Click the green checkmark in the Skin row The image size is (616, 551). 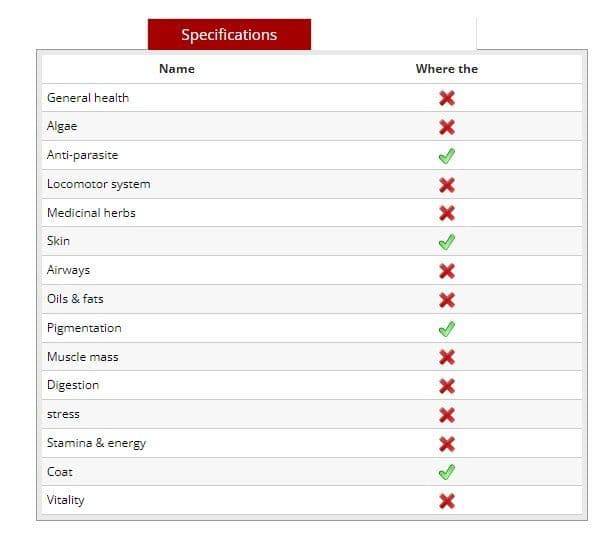coord(447,242)
